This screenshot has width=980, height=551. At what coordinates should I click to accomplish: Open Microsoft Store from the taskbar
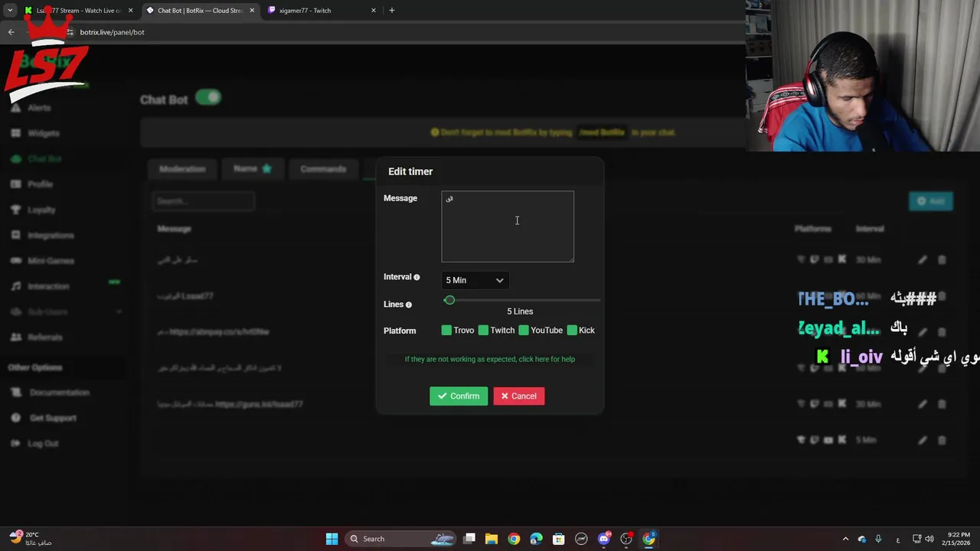coord(559,539)
